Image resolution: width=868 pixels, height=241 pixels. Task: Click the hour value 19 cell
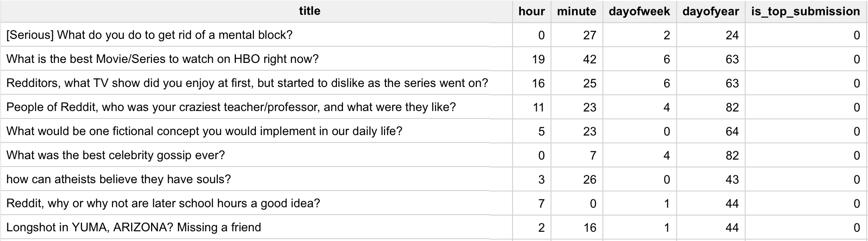[x=538, y=59]
